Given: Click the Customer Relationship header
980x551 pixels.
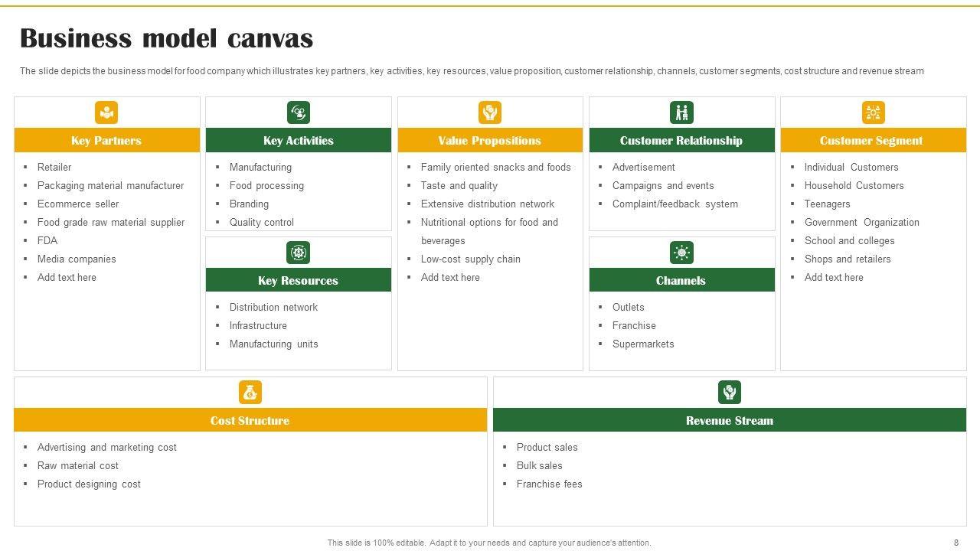Looking at the screenshot, I should pyautogui.click(x=681, y=140).
